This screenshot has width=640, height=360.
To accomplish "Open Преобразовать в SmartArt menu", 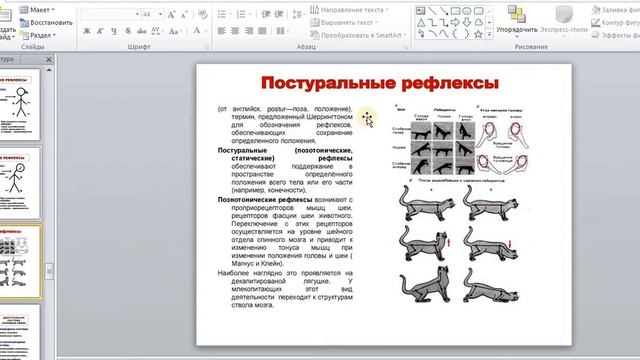I will click(358, 36).
